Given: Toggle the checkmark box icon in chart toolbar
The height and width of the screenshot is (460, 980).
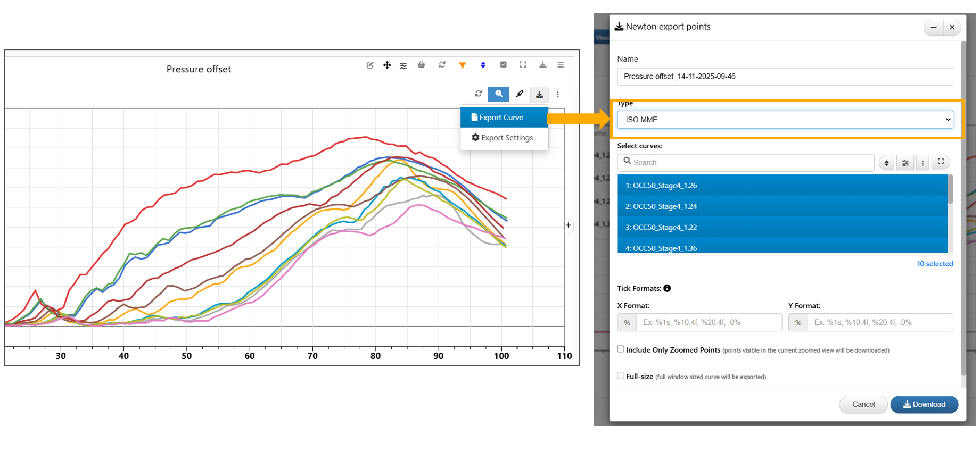Looking at the screenshot, I should click(x=503, y=65).
